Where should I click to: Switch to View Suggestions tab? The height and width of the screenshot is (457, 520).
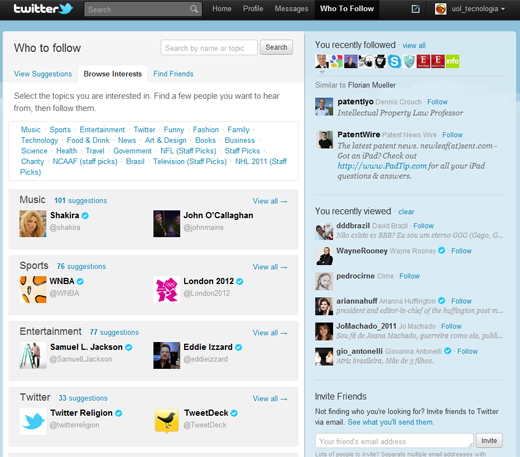point(43,74)
